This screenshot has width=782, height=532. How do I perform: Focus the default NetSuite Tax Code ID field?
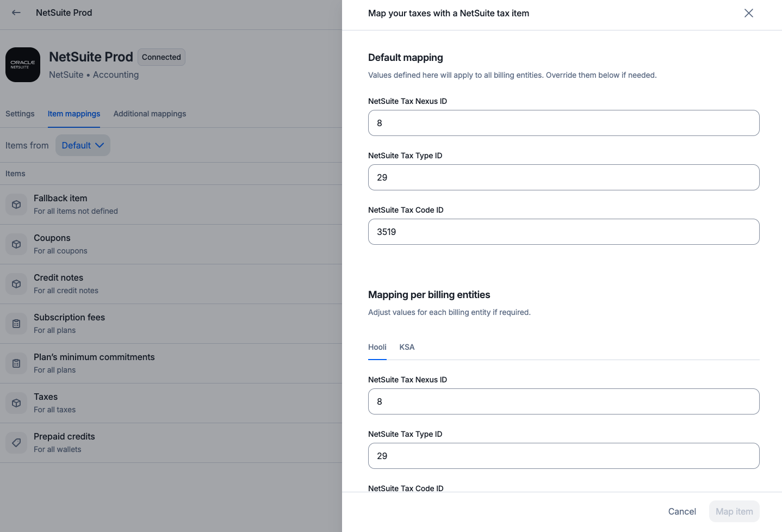(563, 232)
